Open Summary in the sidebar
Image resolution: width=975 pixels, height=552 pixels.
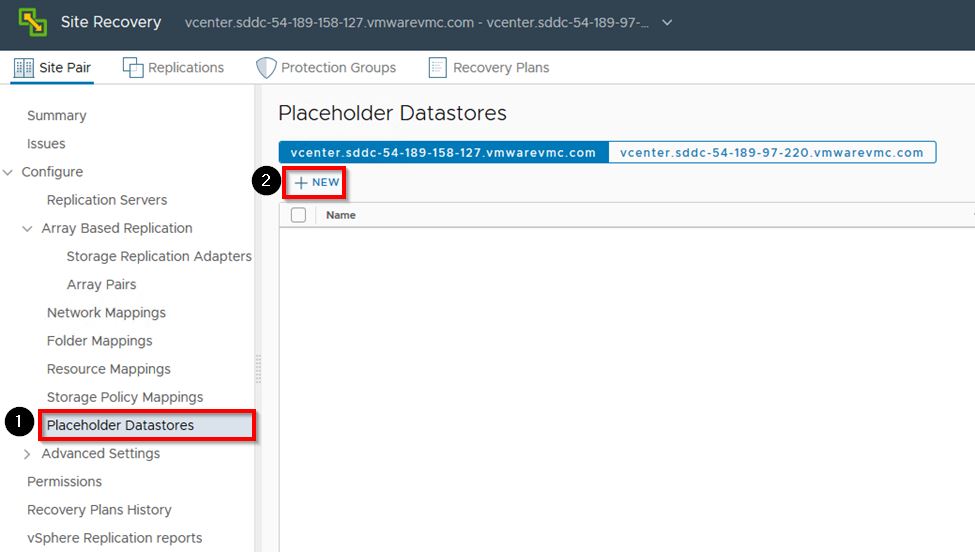coord(57,116)
